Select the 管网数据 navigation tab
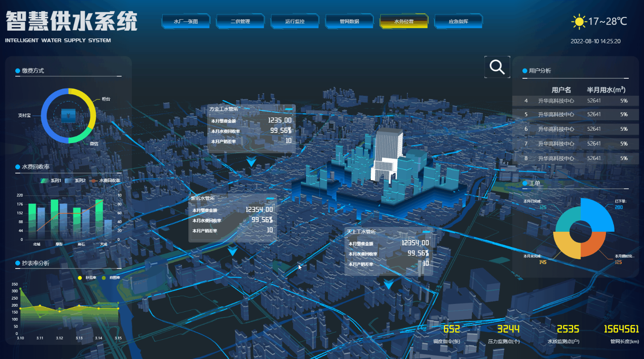Viewport: 644px width, 359px height. 349,21
